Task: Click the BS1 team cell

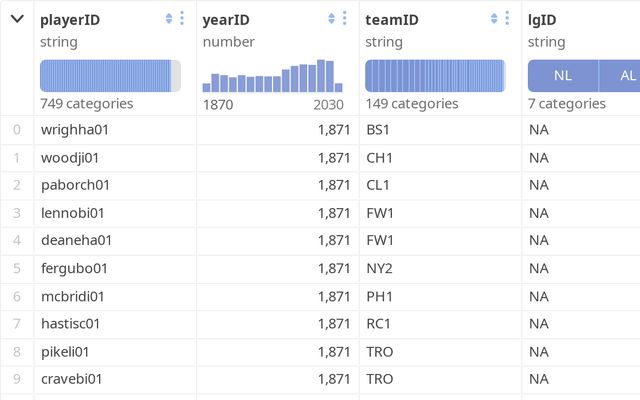Action: click(x=378, y=130)
